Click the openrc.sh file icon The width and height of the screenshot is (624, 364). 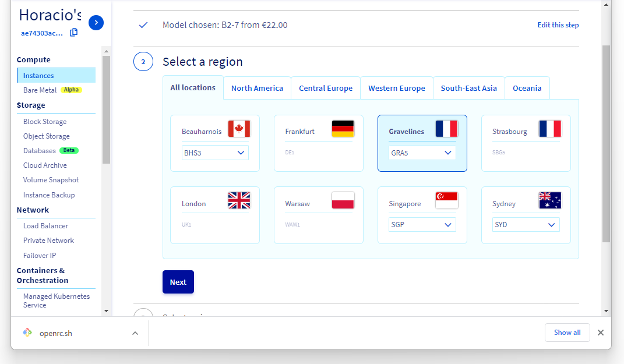point(27,333)
